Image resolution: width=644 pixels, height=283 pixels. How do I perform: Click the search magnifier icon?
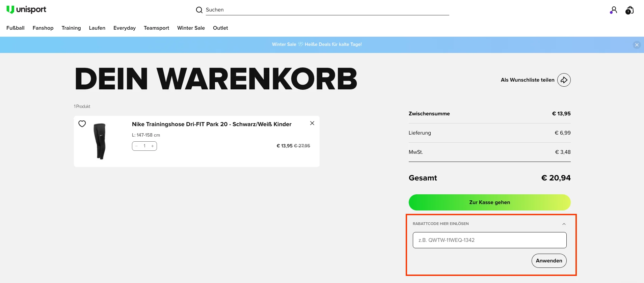pos(199,10)
